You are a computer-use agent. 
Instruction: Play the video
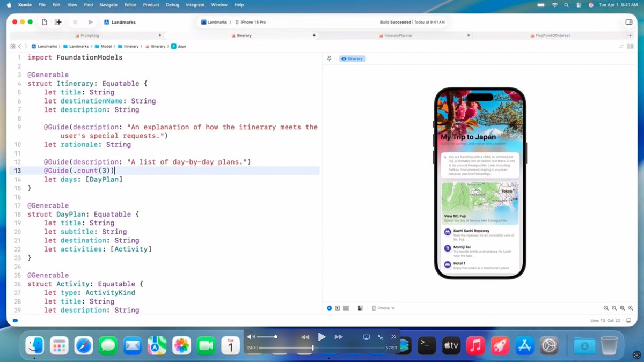coord(322,337)
